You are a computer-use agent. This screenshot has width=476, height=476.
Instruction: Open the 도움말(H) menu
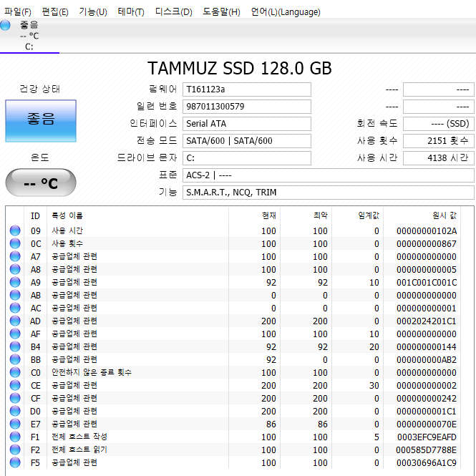pyautogui.click(x=221, y=12)
